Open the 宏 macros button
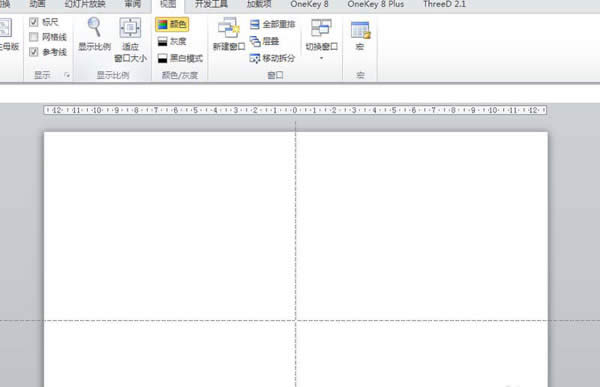 [360, 35]
